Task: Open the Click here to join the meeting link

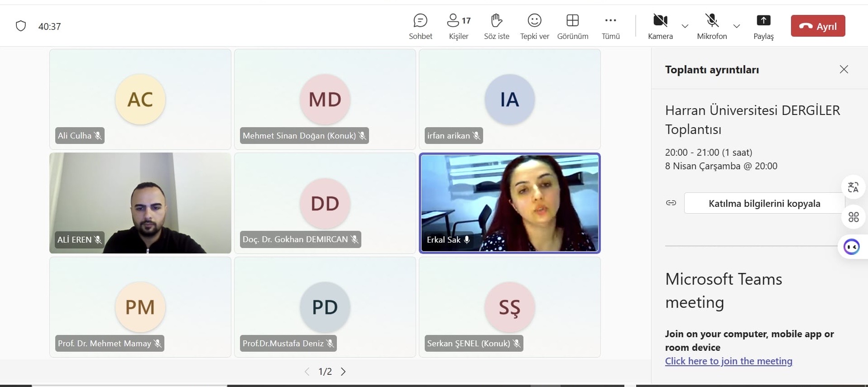Action: [x=728, y=361]
